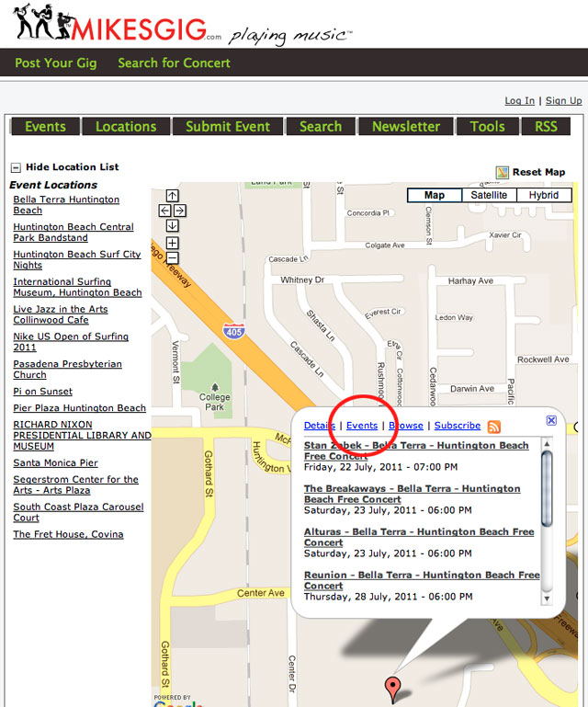Open Live Jazz in the Arts Collinwood Cafe
This screenshot has width=588, height=707.
point(61,314)
